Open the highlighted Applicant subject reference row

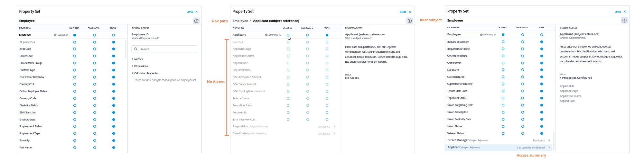click(496, 148)
